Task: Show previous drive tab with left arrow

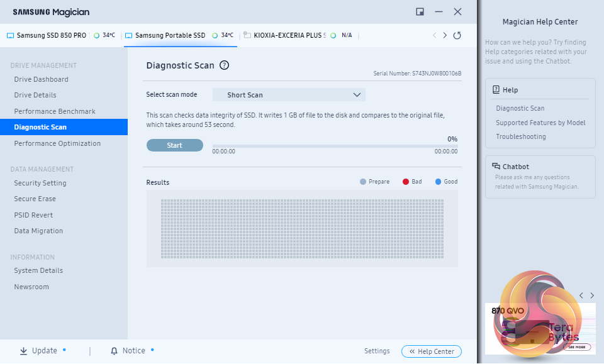Action: [x=434, y=35]
